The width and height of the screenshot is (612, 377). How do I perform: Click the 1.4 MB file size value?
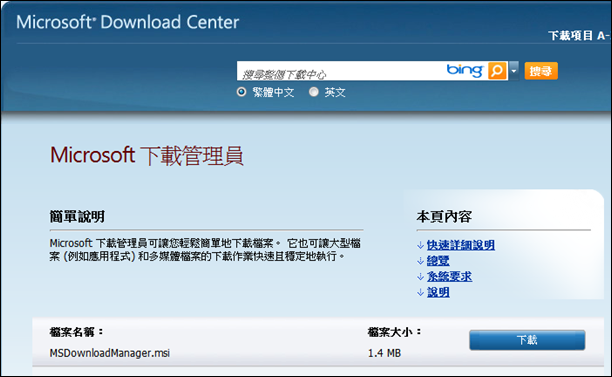pos(384,353)
